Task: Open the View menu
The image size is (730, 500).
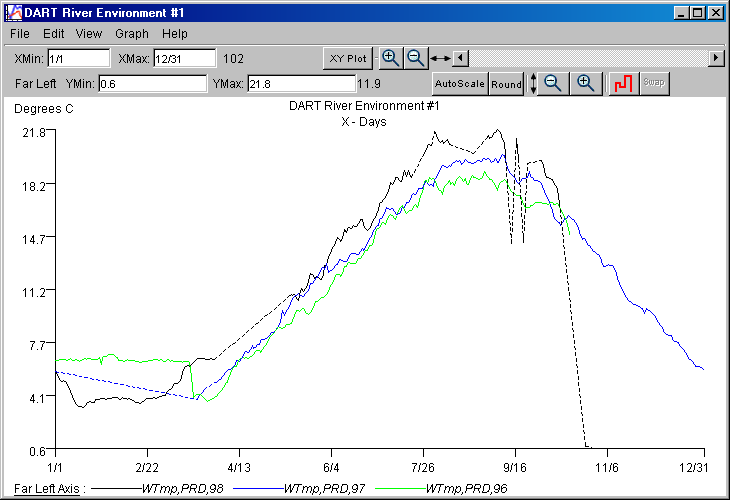Action: [x=89, y=34]
